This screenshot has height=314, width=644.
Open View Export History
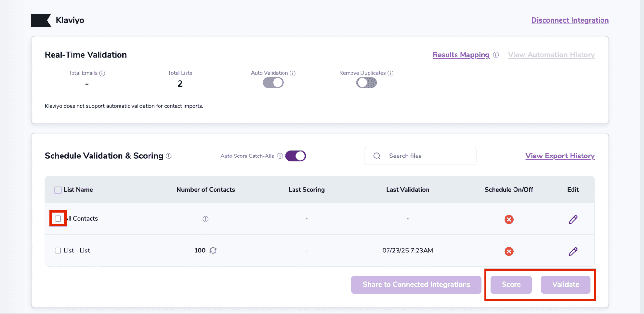[x=560, y=156]
